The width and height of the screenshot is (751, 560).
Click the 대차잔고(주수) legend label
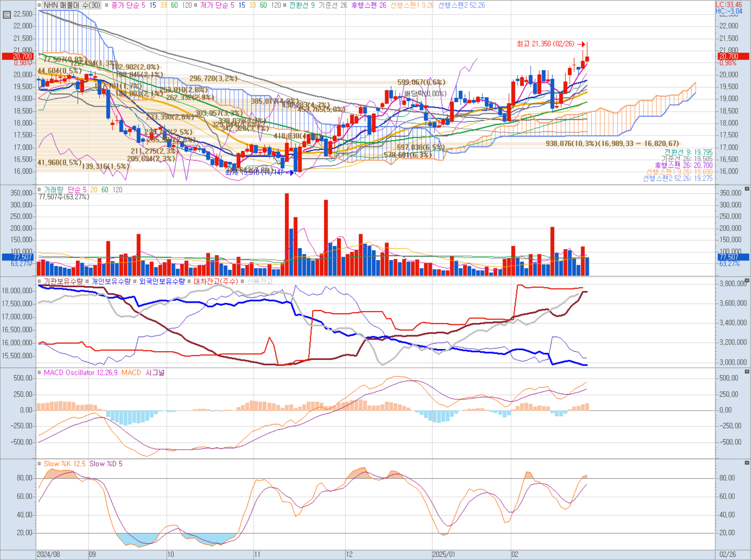(x=215, y=281)
